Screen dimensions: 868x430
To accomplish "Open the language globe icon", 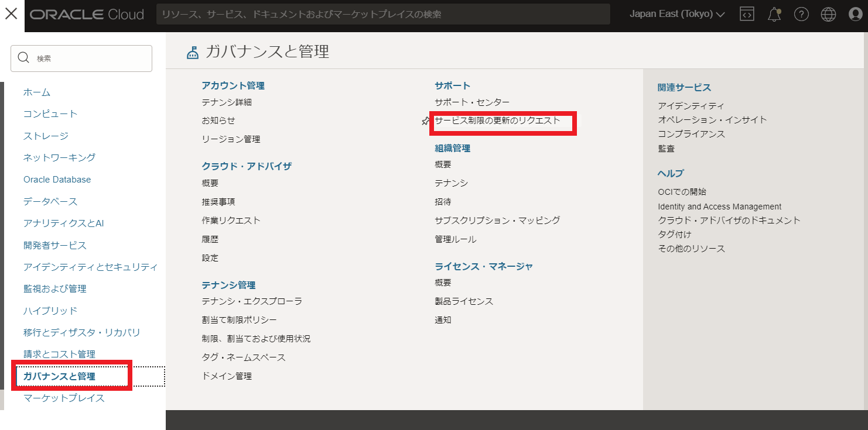I will point(828,14).
